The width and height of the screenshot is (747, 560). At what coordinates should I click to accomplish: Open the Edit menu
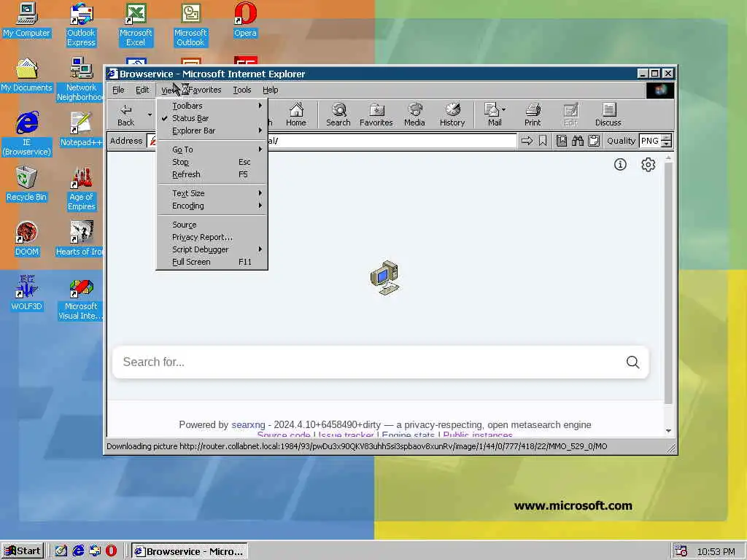click(x=142, y=90)
